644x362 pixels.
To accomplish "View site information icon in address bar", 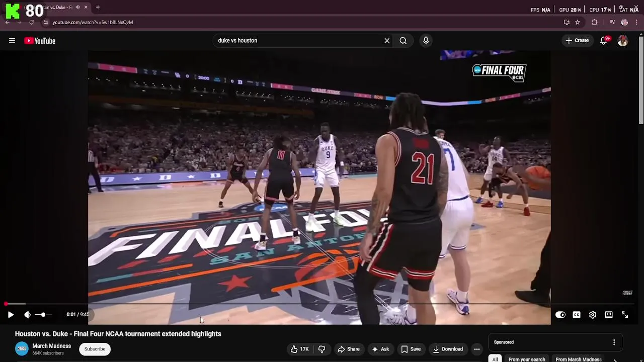I will click(45, 22).
